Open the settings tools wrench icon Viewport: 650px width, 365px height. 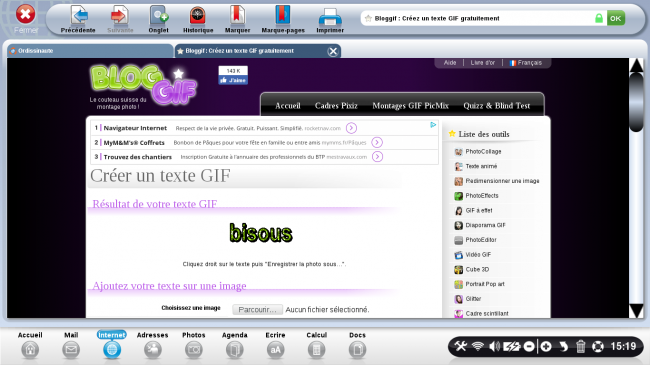pyautogui.click(x=460, y=346)
